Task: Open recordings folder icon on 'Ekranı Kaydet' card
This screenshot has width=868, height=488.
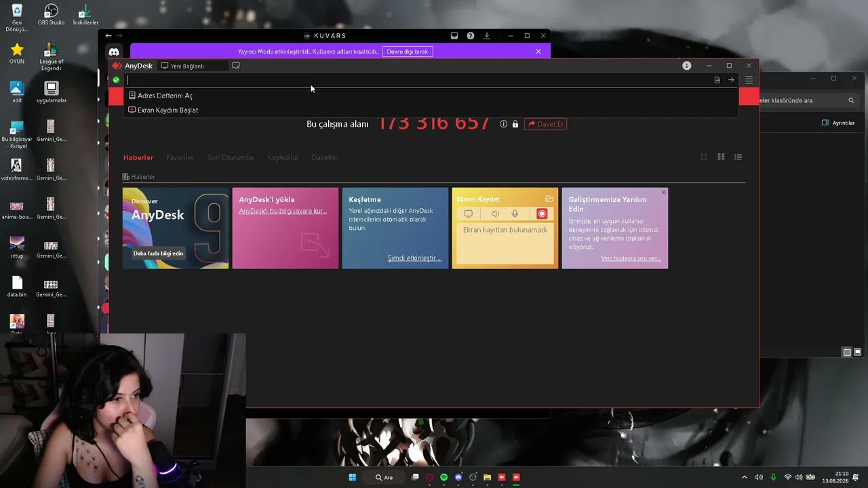Action: (549, 199)
